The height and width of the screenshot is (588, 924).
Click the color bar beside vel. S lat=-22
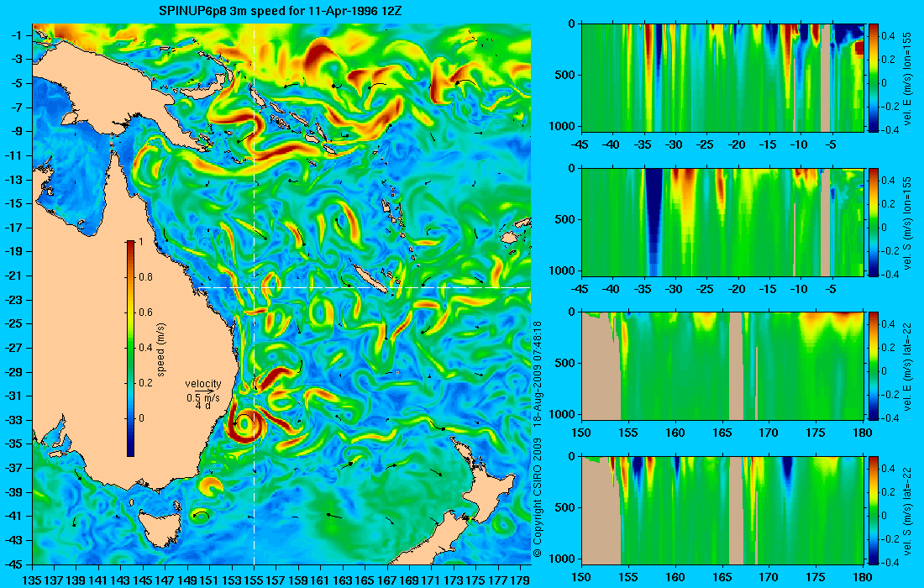coord(874,510)
